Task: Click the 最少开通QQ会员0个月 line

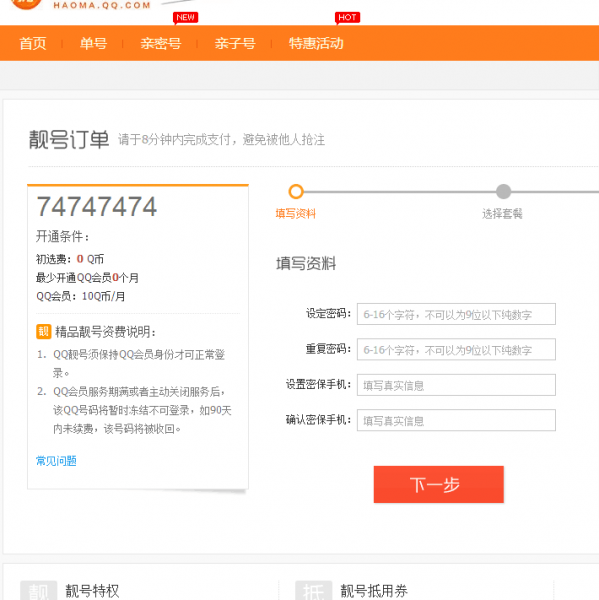Action: [x=87, y=278]
